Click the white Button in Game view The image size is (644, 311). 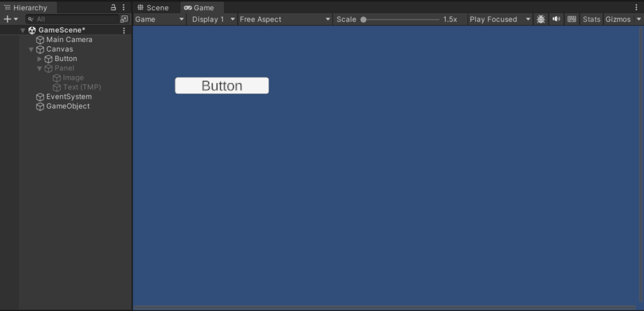222,85
